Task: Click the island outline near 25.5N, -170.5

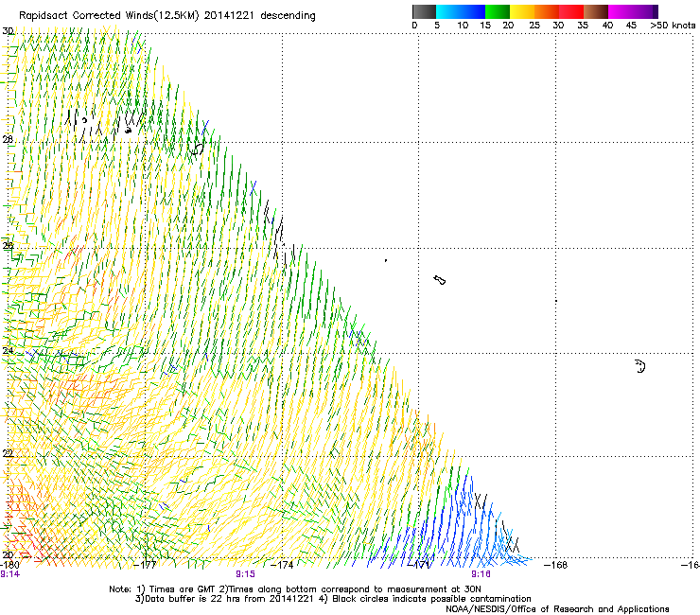Action: [x=439, y=280]
